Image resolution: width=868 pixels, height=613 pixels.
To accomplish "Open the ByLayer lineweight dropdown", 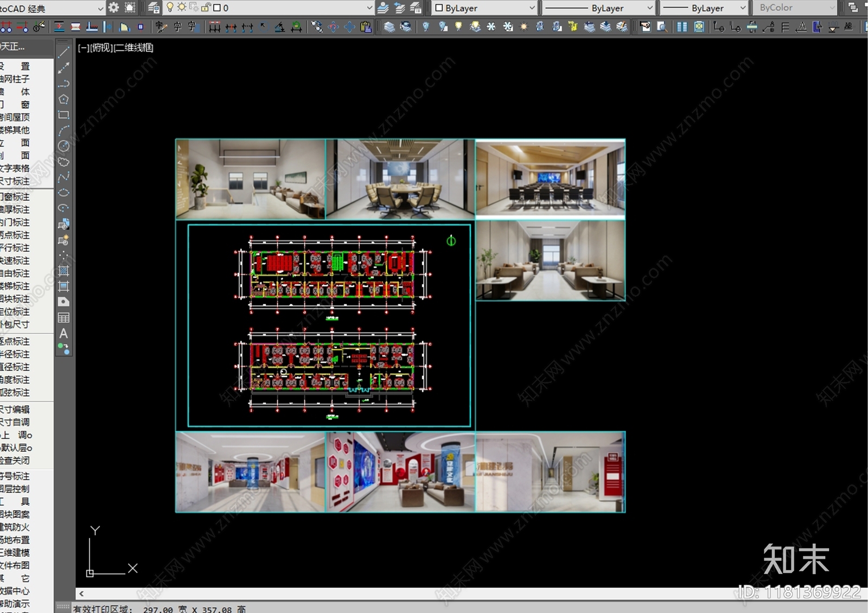I will (743, 8).
